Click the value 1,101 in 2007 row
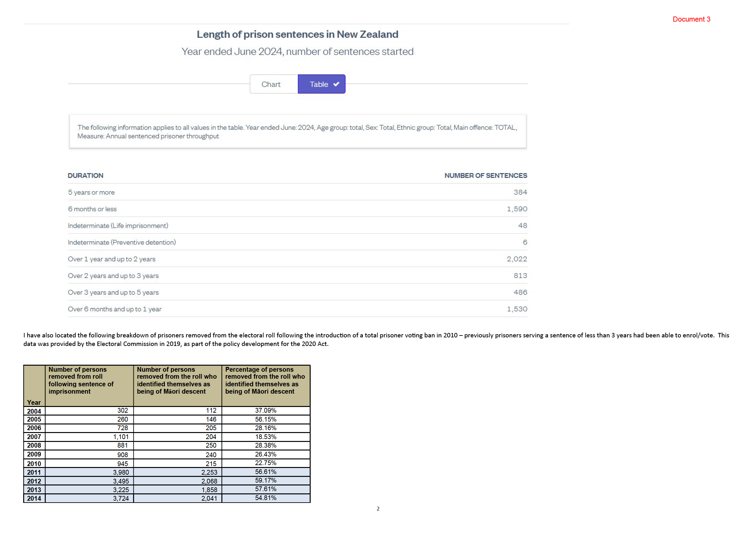 click(x=121, y=437)
